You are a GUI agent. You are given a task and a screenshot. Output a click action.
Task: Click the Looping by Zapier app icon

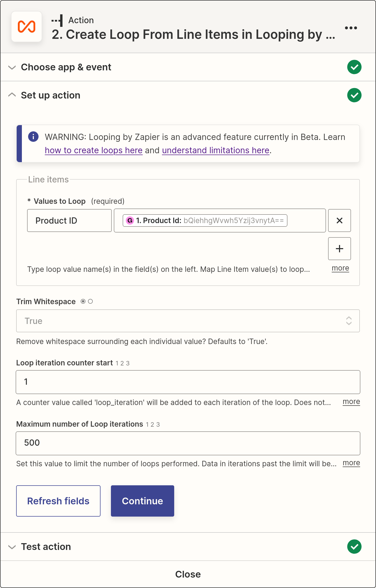pos(27,27)
